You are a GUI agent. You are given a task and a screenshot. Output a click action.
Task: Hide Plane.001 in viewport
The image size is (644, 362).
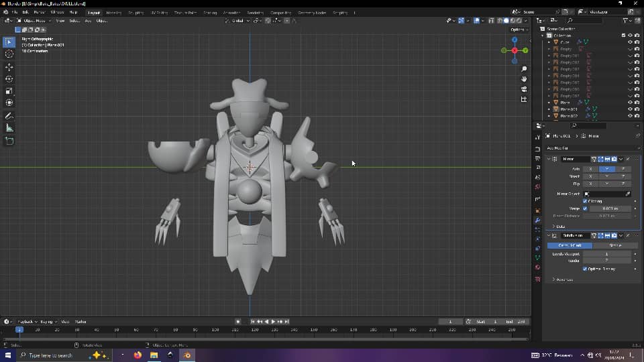(x=630, y=109)
